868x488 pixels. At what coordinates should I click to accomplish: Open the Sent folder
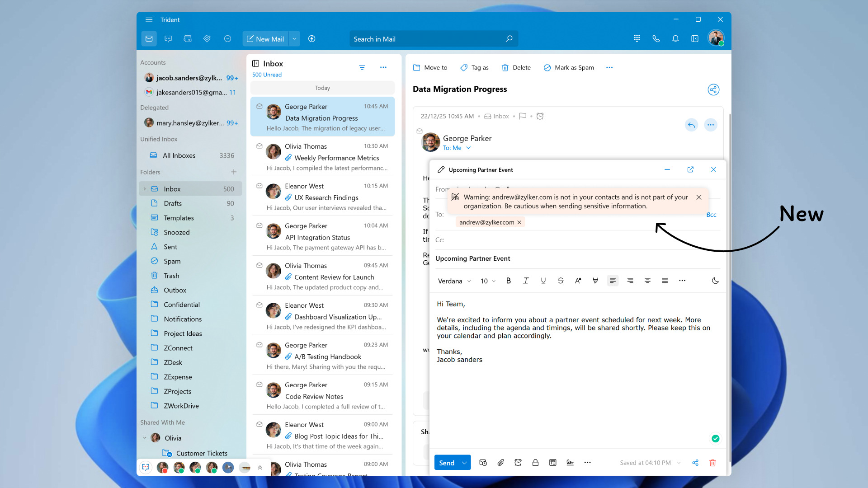170,247
